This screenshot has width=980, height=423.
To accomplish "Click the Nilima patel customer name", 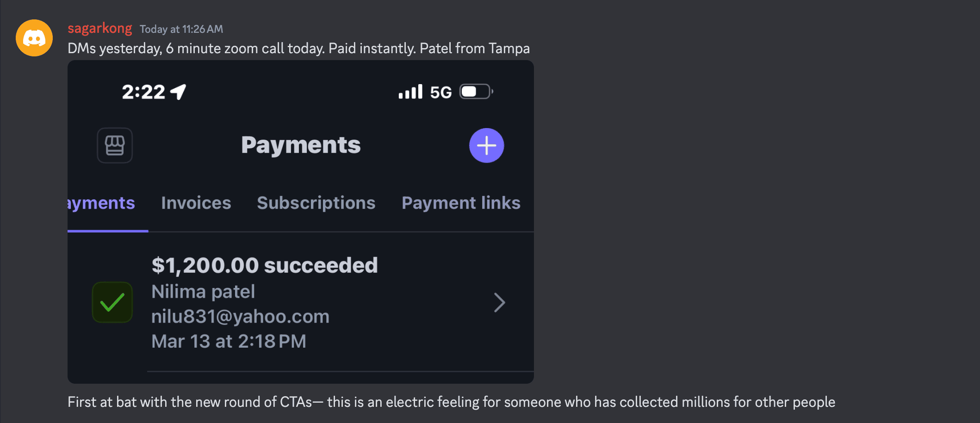I will coord(203,292).
